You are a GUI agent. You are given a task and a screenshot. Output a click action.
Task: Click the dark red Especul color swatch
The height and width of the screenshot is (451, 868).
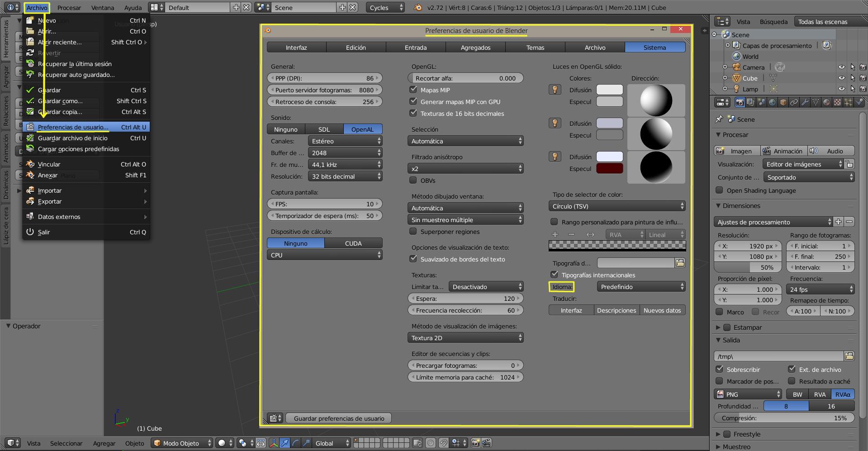[610, 168]
